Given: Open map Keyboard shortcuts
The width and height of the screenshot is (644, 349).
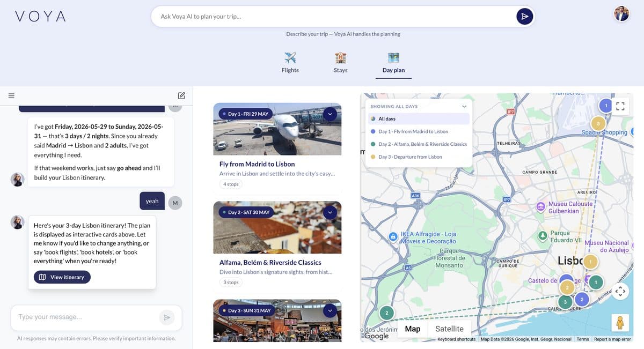Looking at the screenshot, I should click(x=457, y=339).
